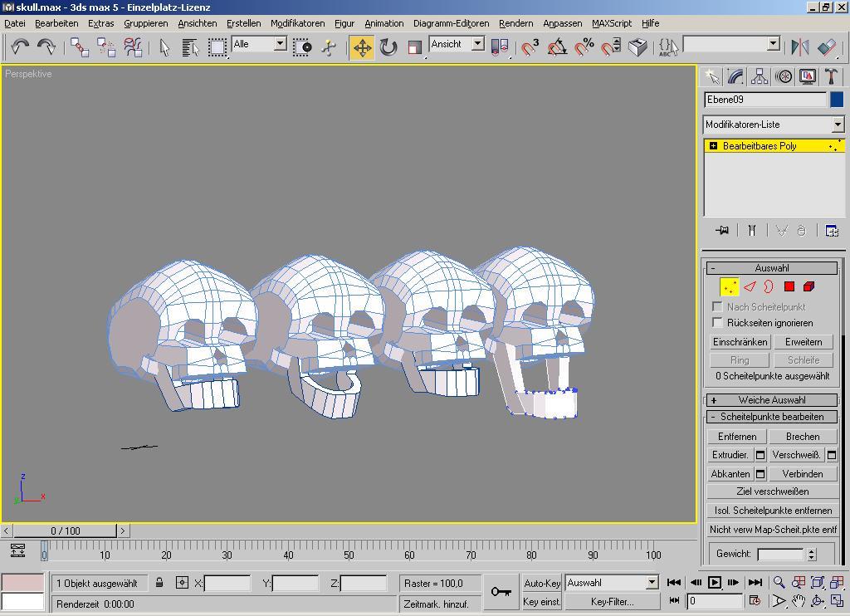Select the Rotate transform tool
The image size is (850, 616).
[388, 47]
